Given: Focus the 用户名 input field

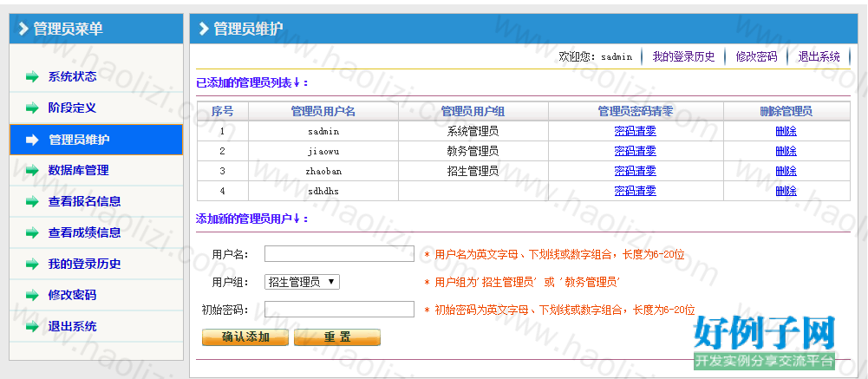Looking at the screenshot, I should [339, 254].
